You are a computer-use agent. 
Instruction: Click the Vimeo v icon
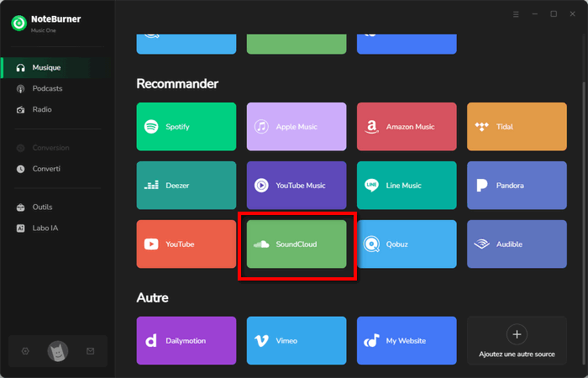(x=261, y=341)
